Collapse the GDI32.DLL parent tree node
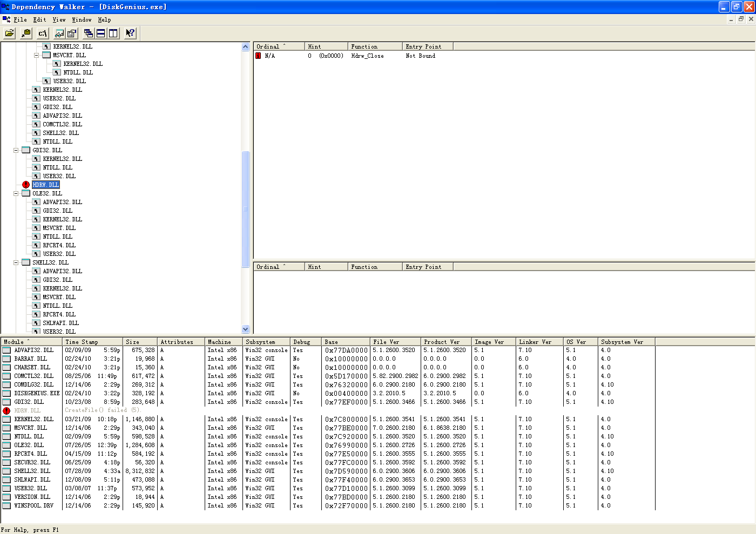 tap(16, 150)
